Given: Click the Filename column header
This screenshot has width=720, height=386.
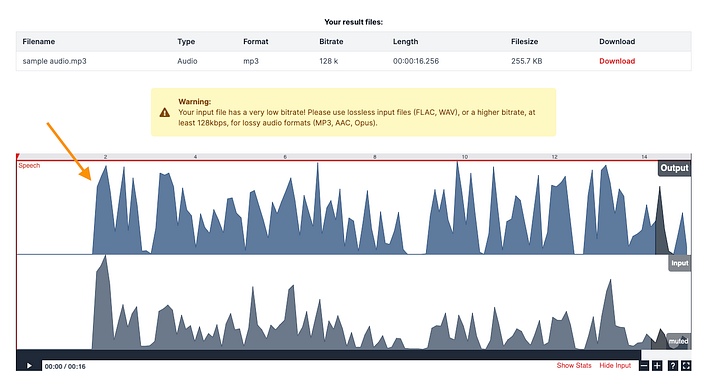Looking at the screenshot, I should [39, 41].
